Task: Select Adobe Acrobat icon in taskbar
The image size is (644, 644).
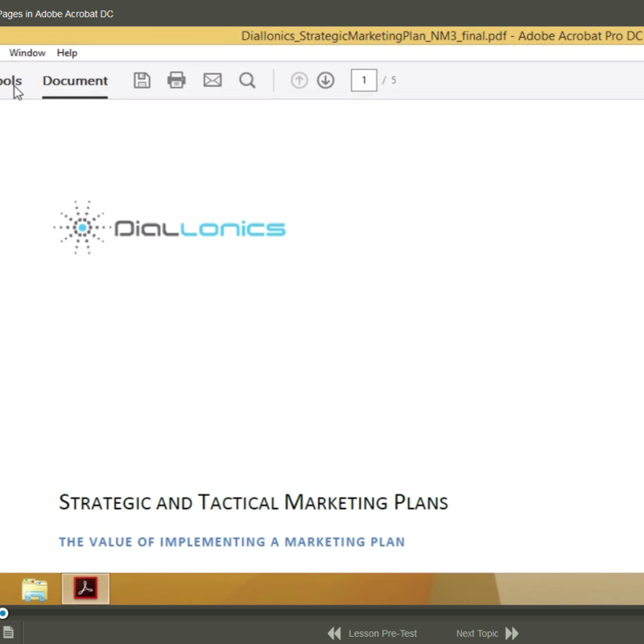Action: pos(85,589)
